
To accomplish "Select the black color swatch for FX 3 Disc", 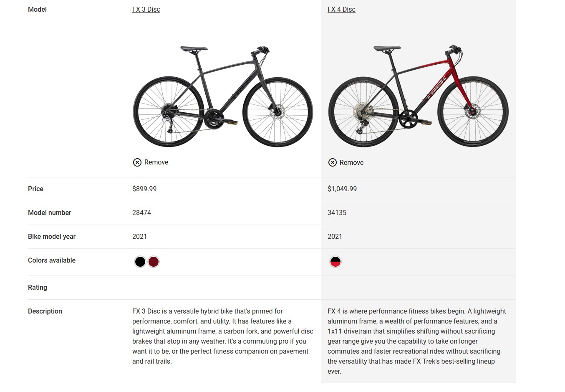I will pos(140,262).
